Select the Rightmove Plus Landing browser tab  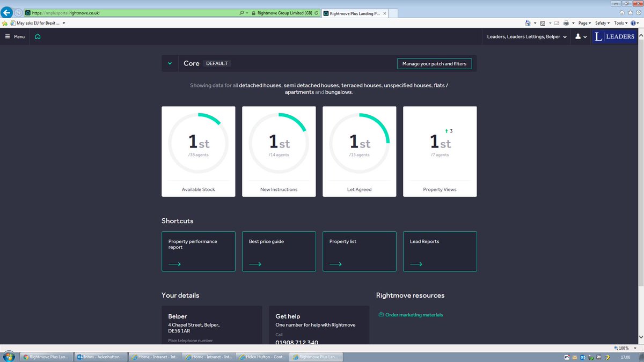(354, 12)
